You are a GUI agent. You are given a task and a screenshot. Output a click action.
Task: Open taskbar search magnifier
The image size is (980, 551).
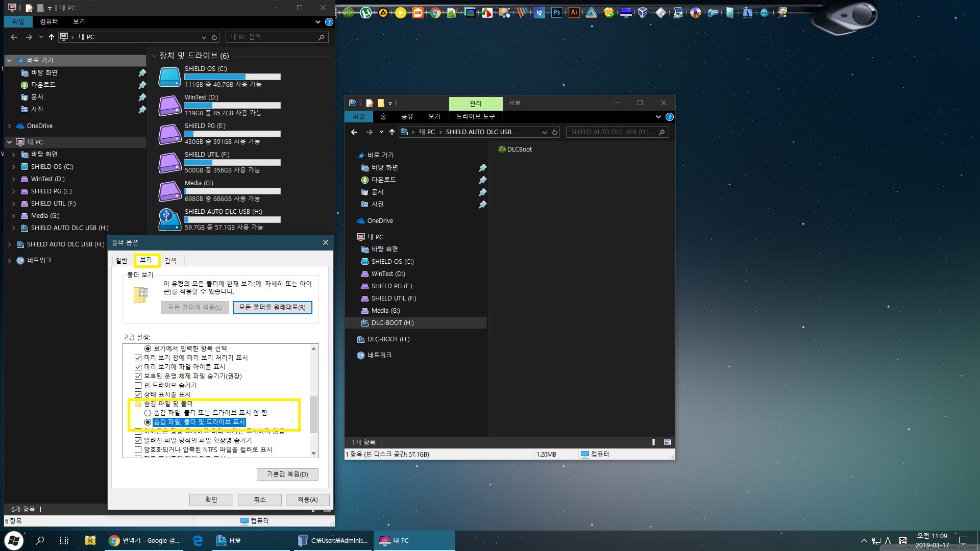(x=40, y=540)
